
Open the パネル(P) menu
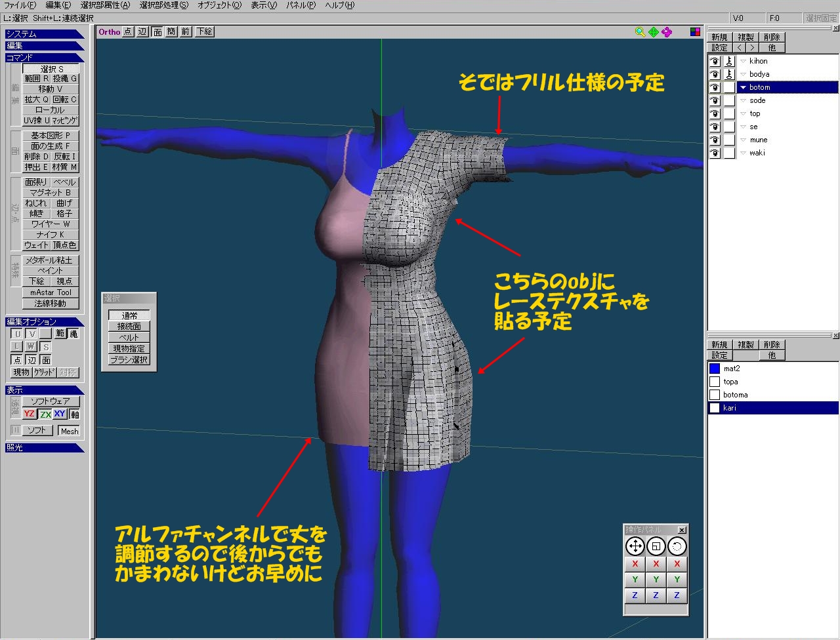pyautogui.click(x=301, y=5)
